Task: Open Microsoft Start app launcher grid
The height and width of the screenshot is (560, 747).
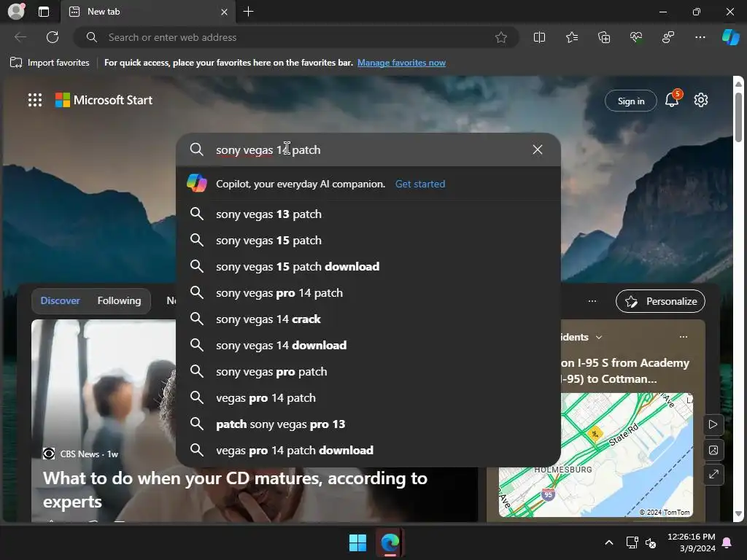Action: pyautogui.click(x=35, y=100)
